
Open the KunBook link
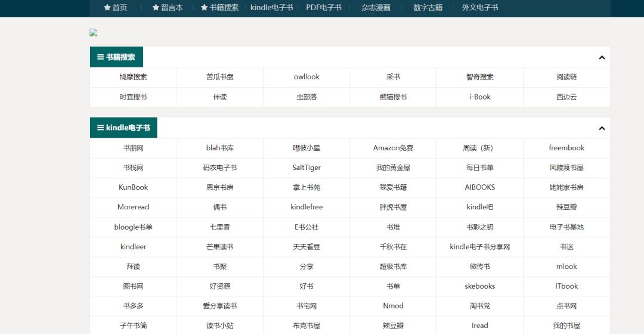point(133,187)
